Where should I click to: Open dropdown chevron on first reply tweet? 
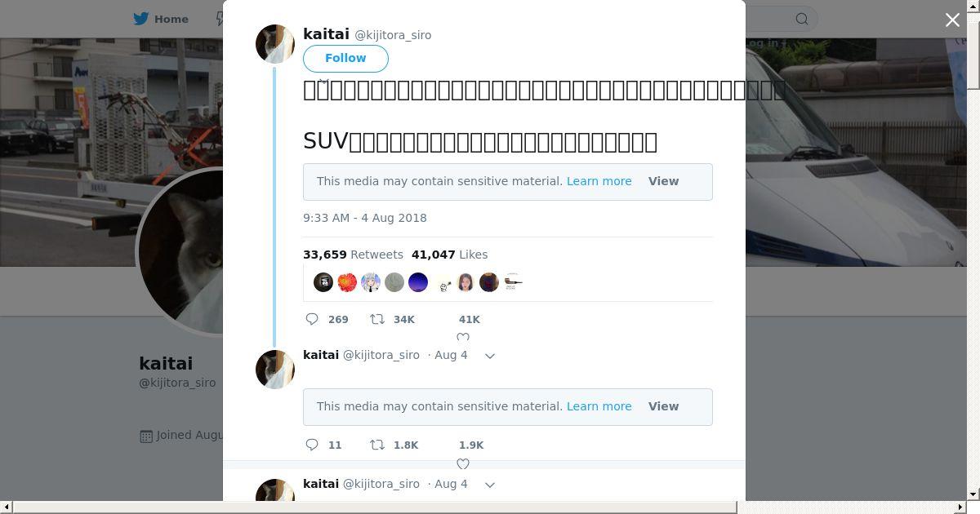click(x=490, y=356)
